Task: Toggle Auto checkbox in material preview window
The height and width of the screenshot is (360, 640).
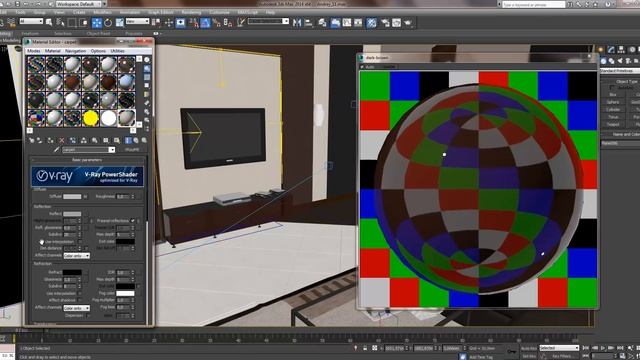Action: (362, 67)
